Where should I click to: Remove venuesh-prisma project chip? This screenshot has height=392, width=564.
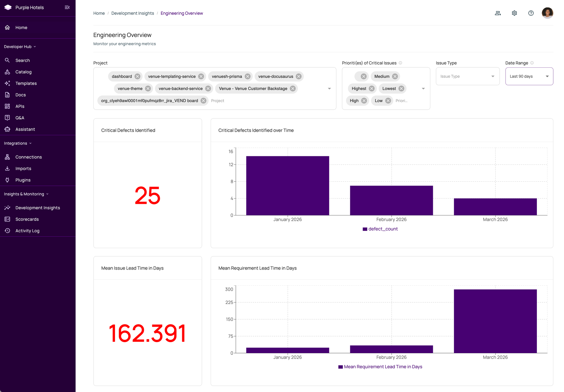click(248, 76)
